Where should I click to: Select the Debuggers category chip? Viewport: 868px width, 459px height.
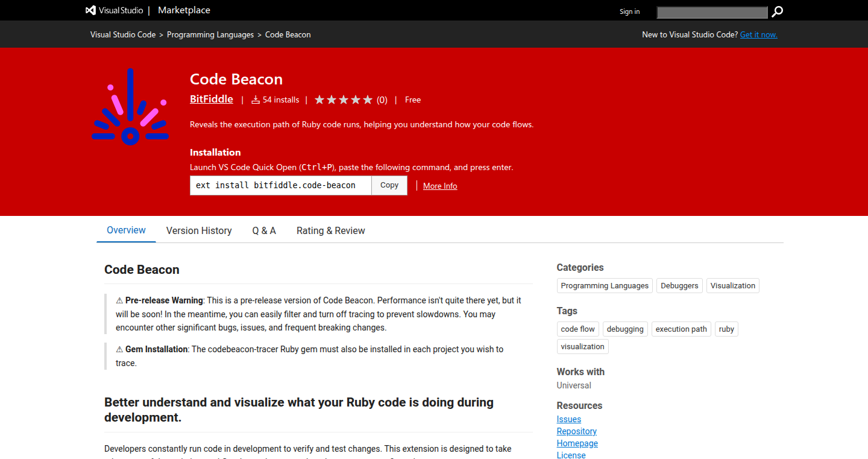click(x=679, y=286)
